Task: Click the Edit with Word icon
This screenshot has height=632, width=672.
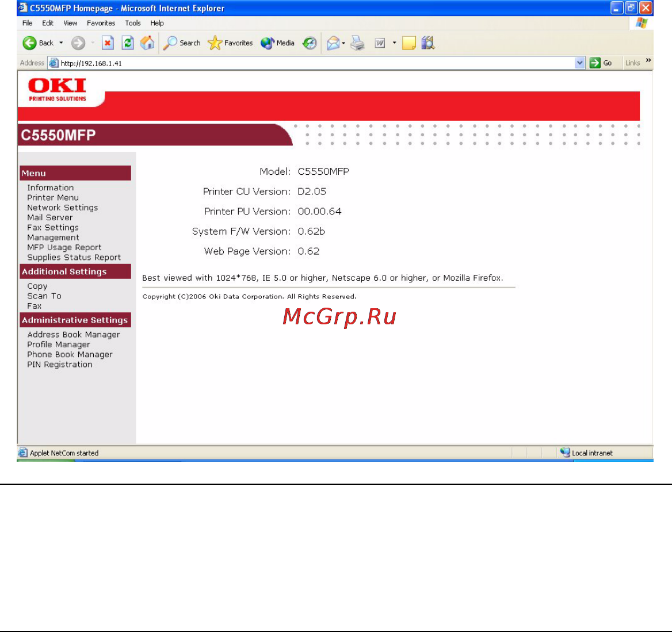Action: [x=380, y=43]
